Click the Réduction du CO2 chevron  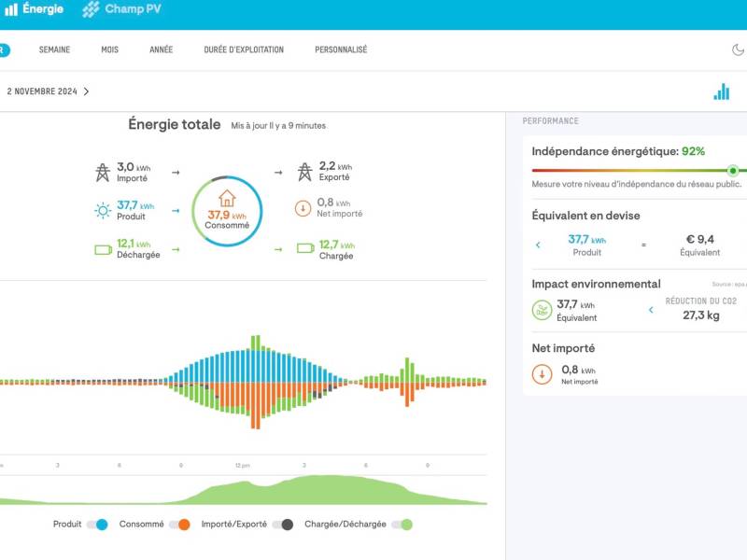point(651,310)
